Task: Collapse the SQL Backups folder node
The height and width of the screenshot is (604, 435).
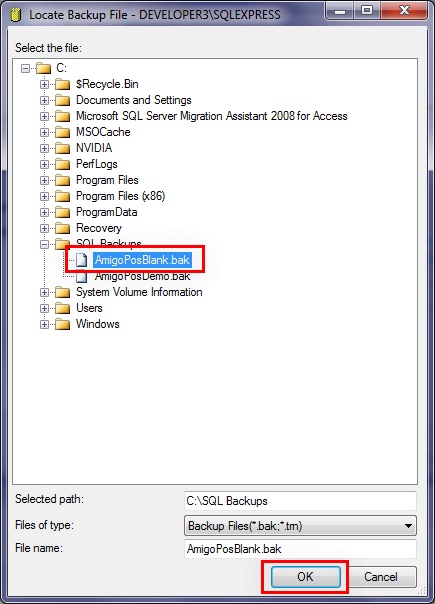Action: (x=44, y=244)
